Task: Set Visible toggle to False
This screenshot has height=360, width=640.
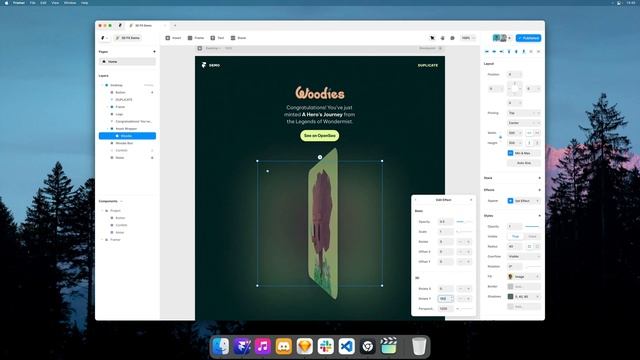Action: (x=532, y=236)
